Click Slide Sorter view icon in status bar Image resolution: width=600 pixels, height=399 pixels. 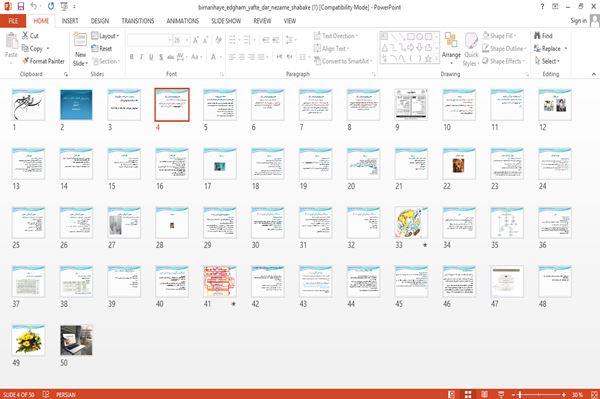coord(468,394)
